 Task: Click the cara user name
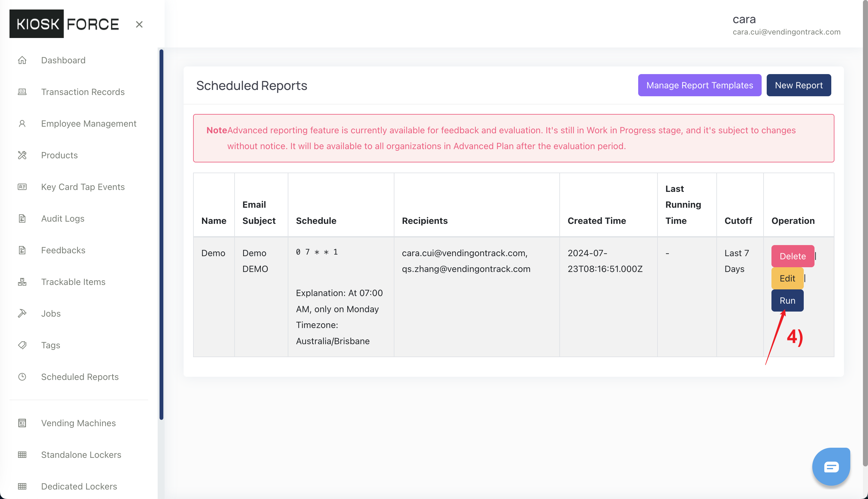744,19
